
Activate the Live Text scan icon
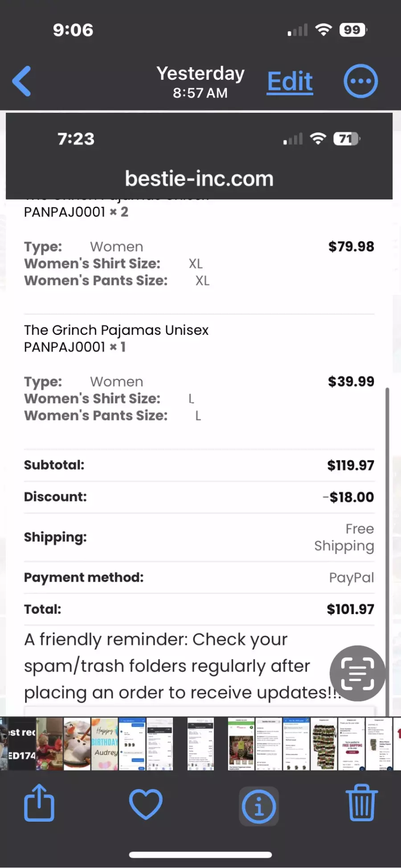click(x=357, y=673)
